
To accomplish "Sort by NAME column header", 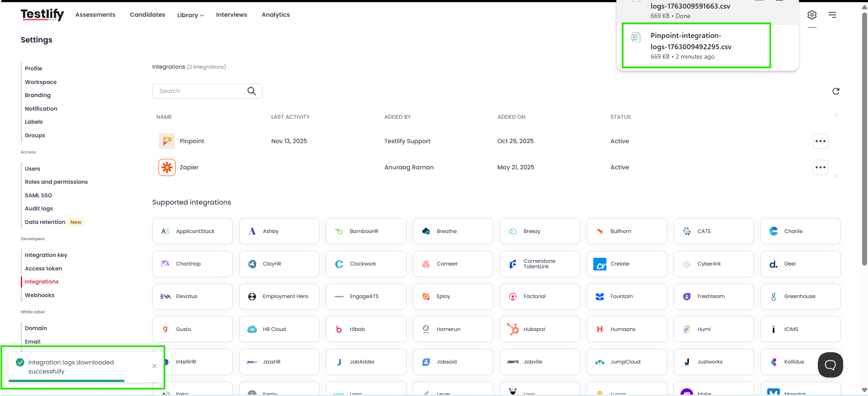I will (164, 117).
